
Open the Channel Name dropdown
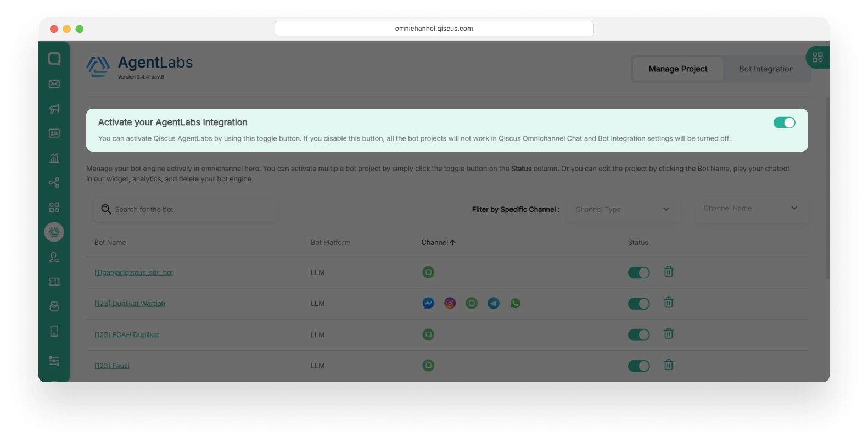[751, 209]
